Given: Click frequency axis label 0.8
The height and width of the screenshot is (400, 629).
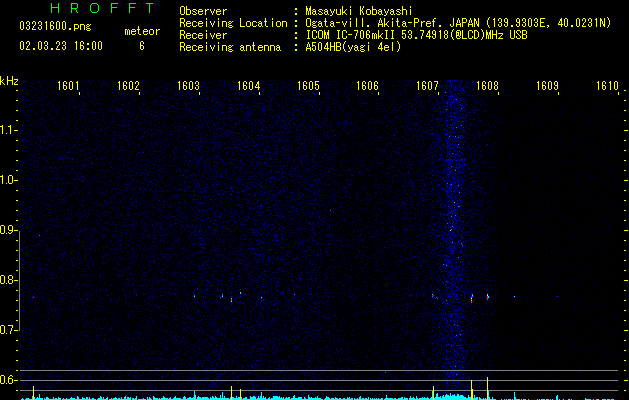Looking at the screenshot, I should (x=8, y=280).
